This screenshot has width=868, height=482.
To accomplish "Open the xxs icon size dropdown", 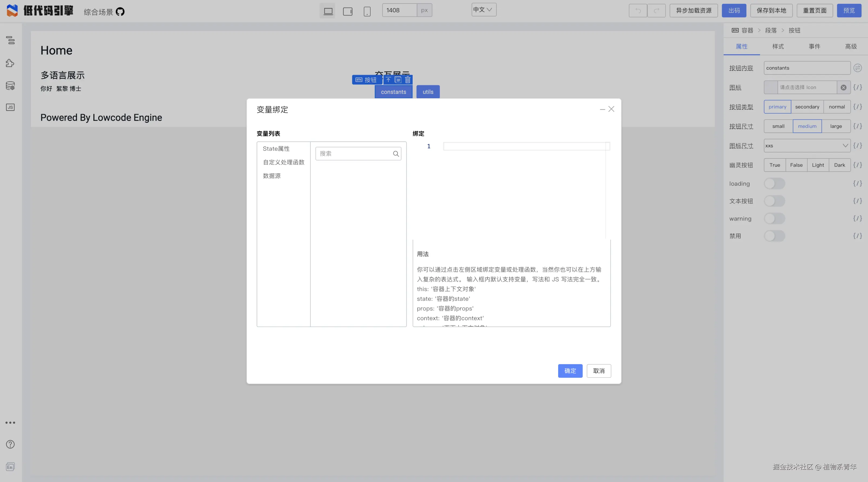I will 807,145.
